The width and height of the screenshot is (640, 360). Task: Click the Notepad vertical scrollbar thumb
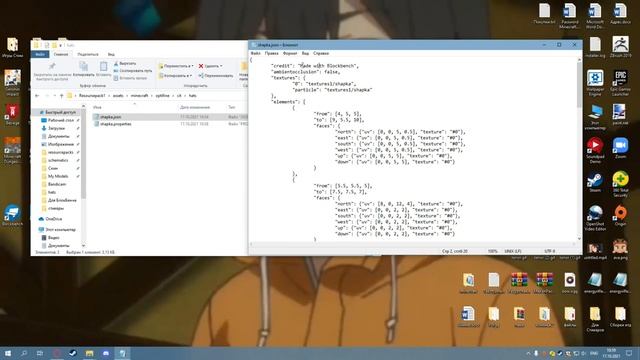[579, 85]
